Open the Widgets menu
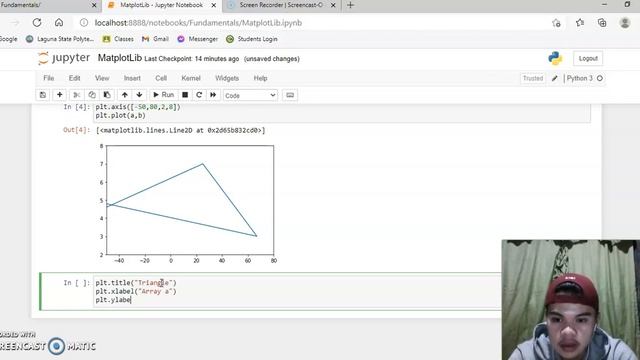This screenshot has height=360, width=640. click(x=227, y=78)
